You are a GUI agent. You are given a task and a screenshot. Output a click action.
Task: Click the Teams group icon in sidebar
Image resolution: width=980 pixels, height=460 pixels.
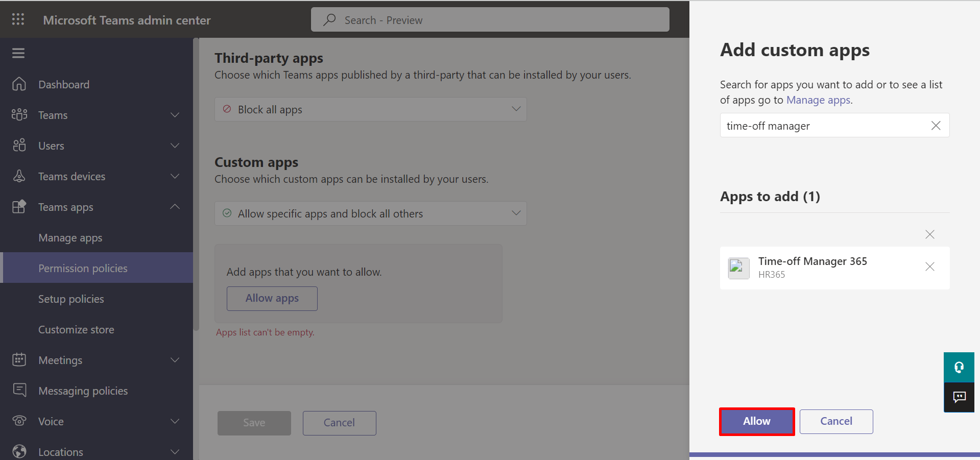click(x=19, y=115)
